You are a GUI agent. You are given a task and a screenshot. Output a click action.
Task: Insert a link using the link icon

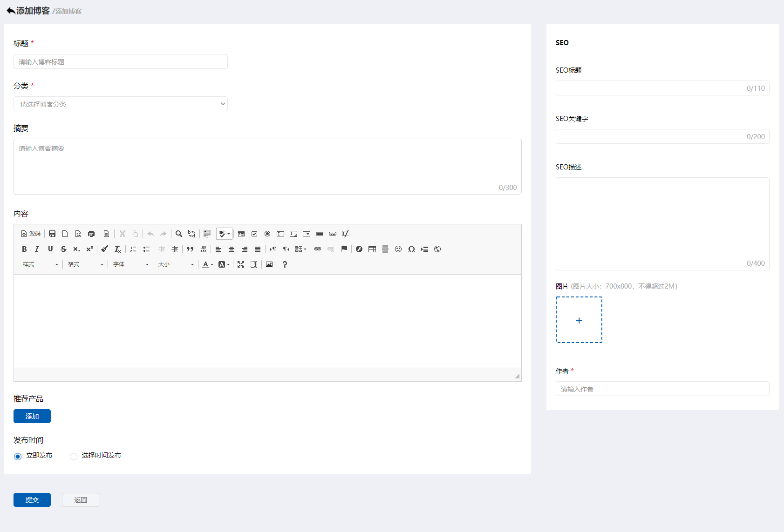[318, 249]
